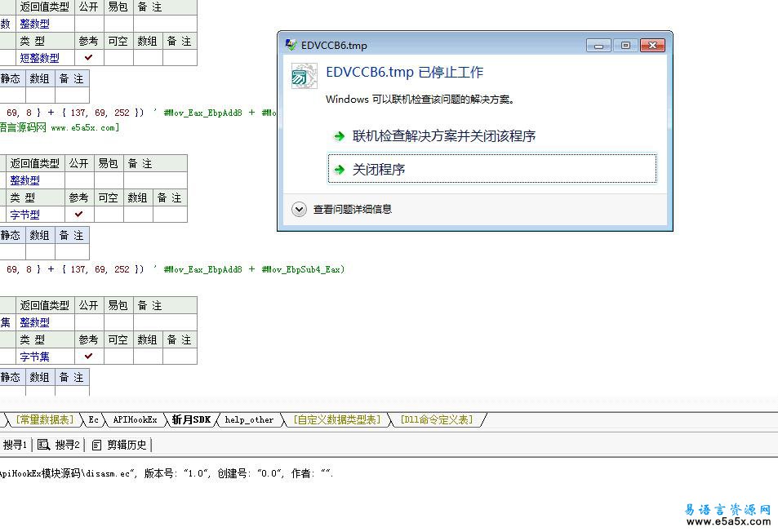Choose 联机检查解决方案并关闭该程序 option
The height and width of the screenshot is (532, 778).
tap(492, 135)
